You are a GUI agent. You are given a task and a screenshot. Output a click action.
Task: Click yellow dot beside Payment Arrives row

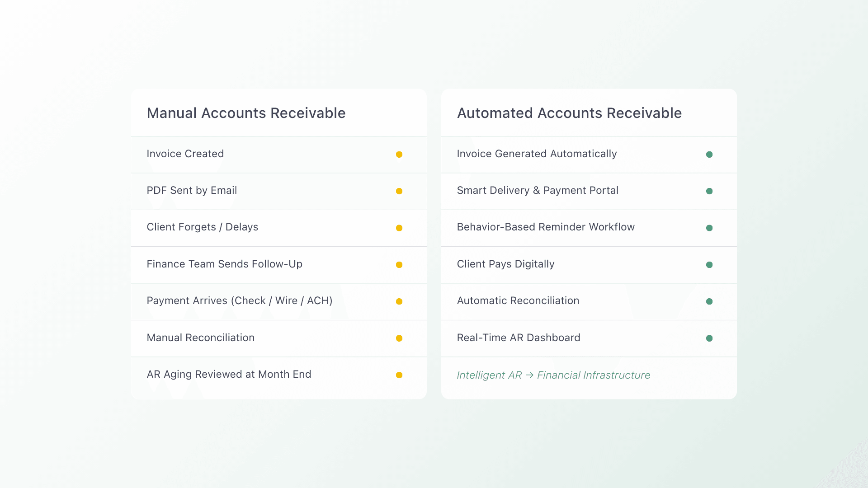tap(399, 301)
